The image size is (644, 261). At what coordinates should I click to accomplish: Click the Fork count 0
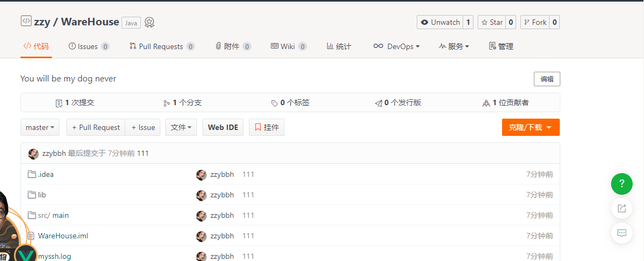[x=554, y=22]
